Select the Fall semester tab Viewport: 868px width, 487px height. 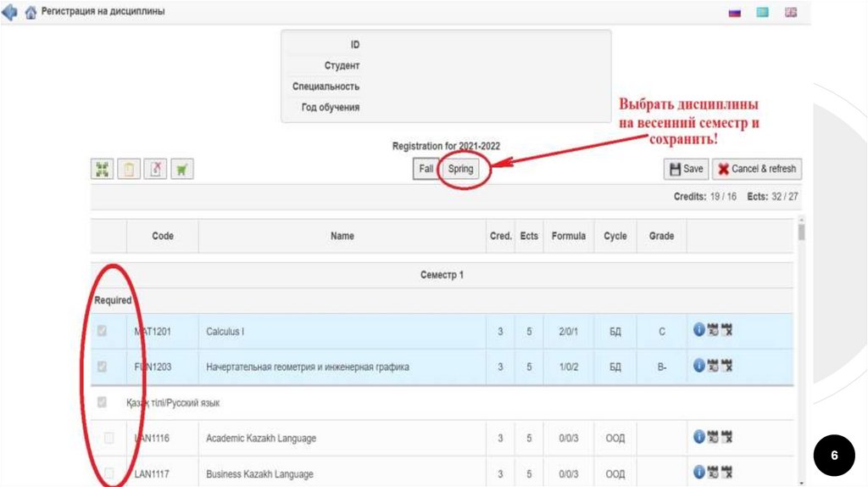(426, 169)
